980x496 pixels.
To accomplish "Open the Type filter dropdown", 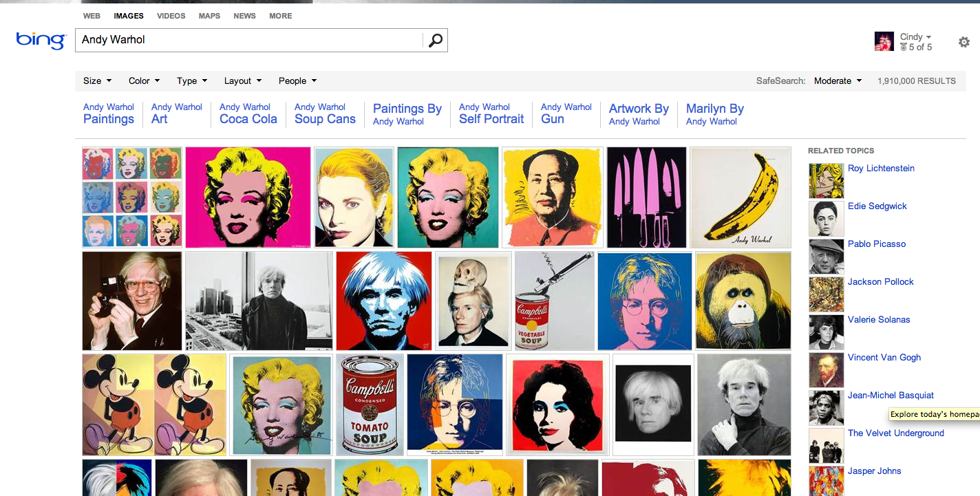I will point(191,80).
